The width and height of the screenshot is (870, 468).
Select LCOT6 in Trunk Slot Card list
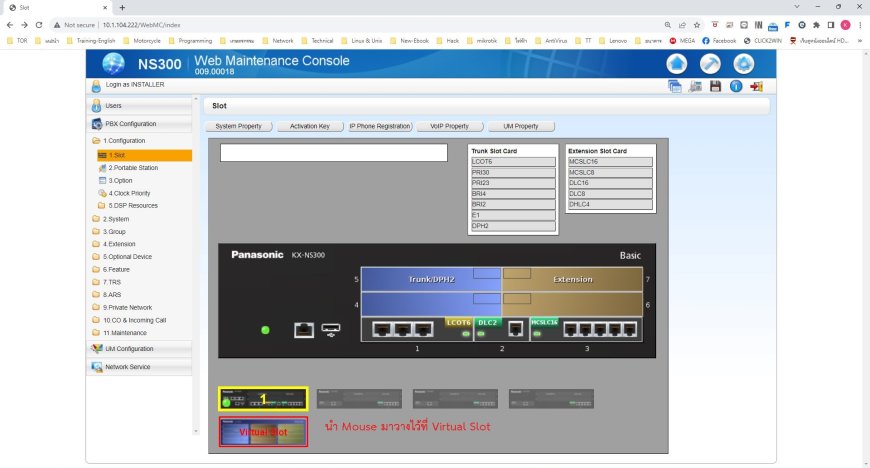(x=513, y=162)
